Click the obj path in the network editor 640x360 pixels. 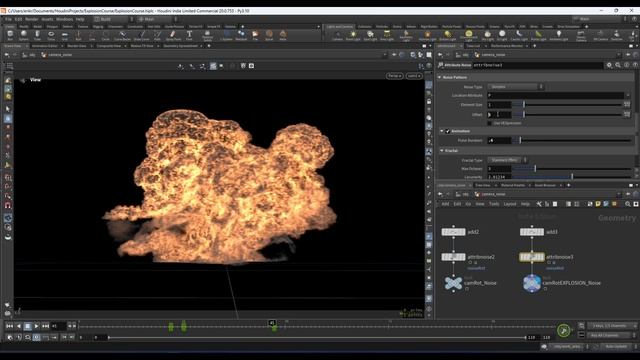coord(465,194)
